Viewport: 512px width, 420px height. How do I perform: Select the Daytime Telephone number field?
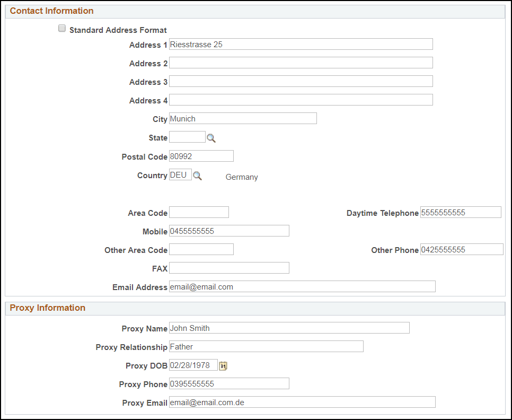click(460, 212)
